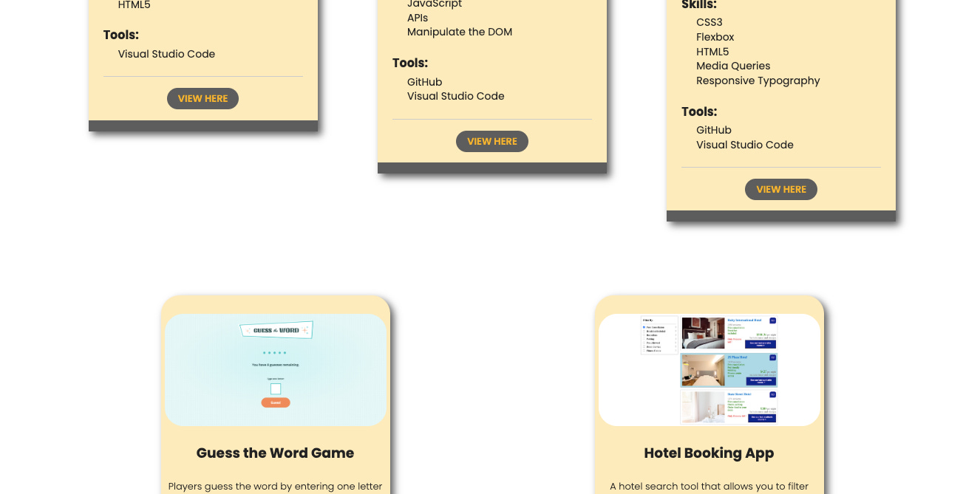Click the 'CSS3' skill entry
The width and height of the screenshot is (980, 494).
click(x=710, y=22)
